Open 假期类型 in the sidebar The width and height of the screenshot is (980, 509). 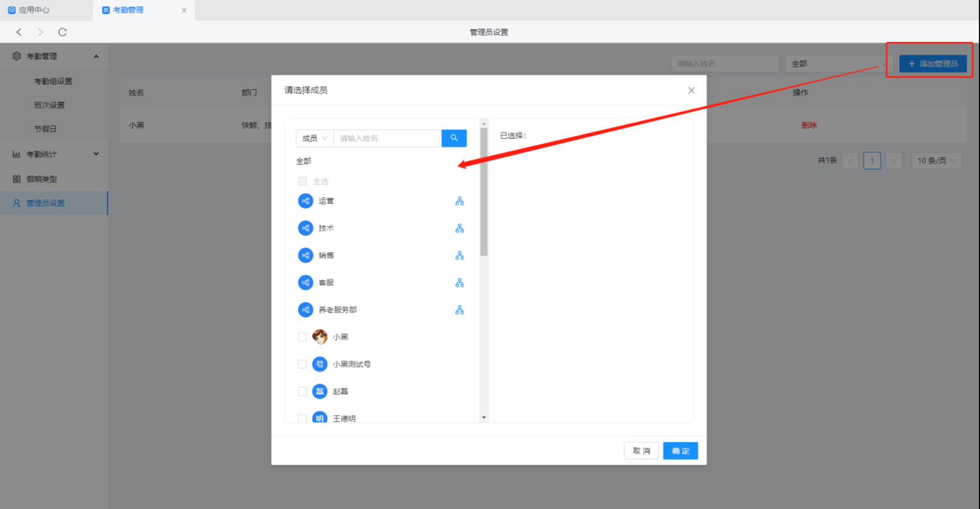[x=42, y=179]
